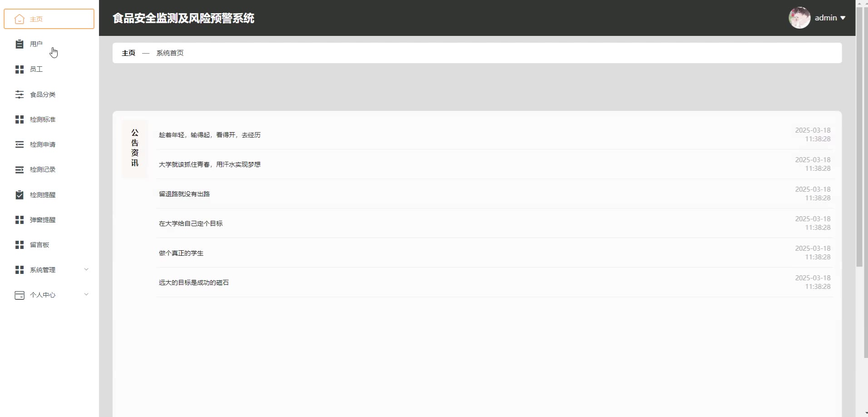Click the admin username text
Image resolution: width=868 pixels, height=417 pixels.
point(826,18)
